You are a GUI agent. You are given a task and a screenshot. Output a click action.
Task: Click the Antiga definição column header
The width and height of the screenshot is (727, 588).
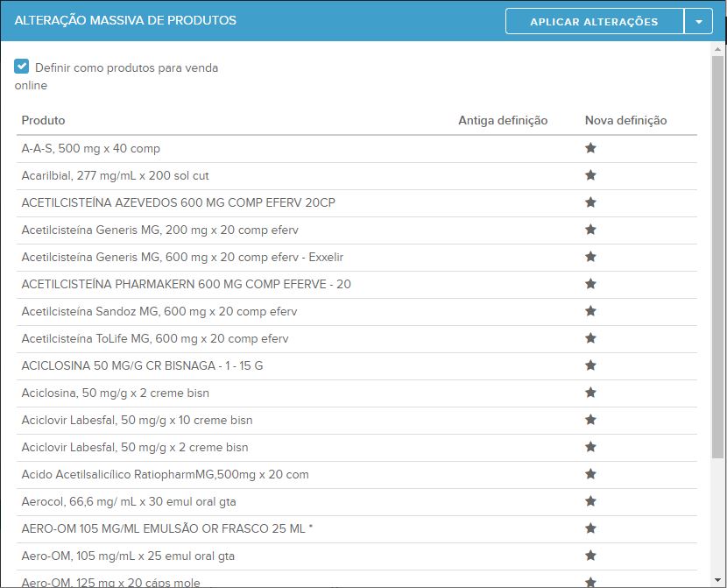pos(503,120)
